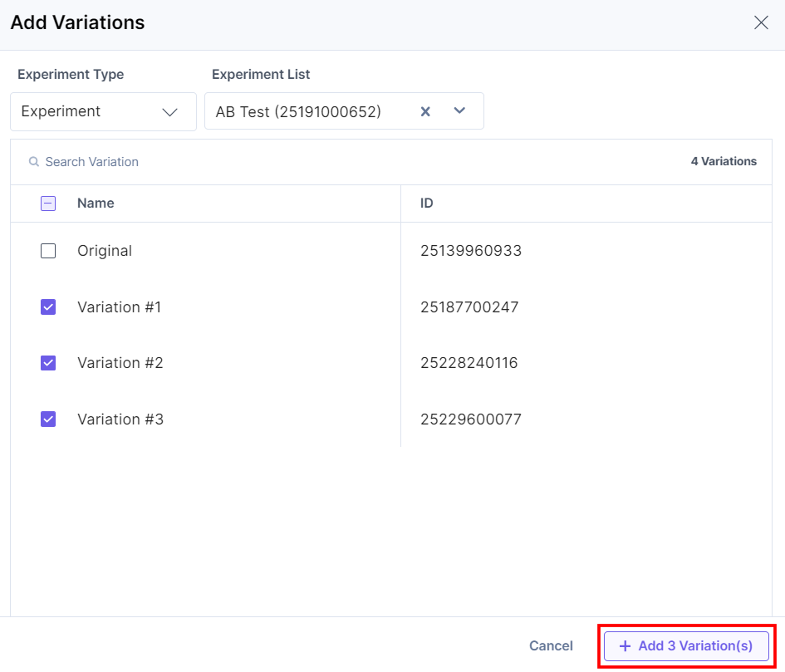Click ID 25139960933
785x672 pixels.
471,251
